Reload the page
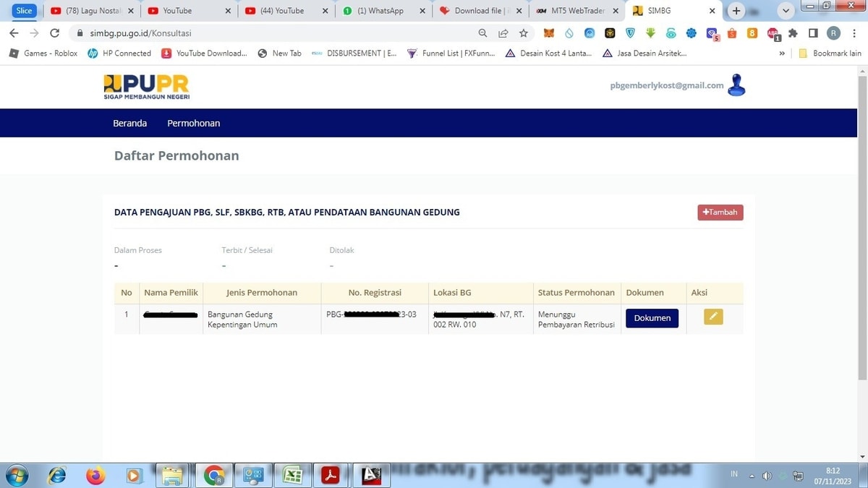868x488 pixels. [54, 33]
